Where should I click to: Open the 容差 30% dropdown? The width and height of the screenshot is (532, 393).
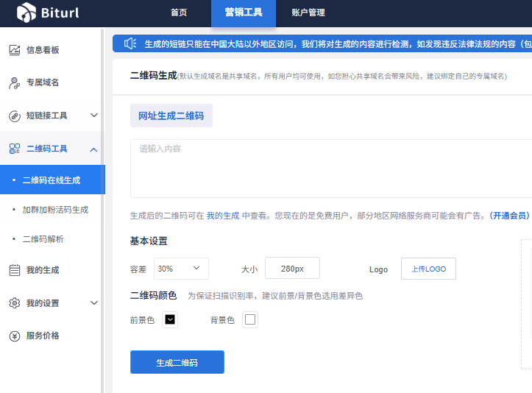click(181, 269)
